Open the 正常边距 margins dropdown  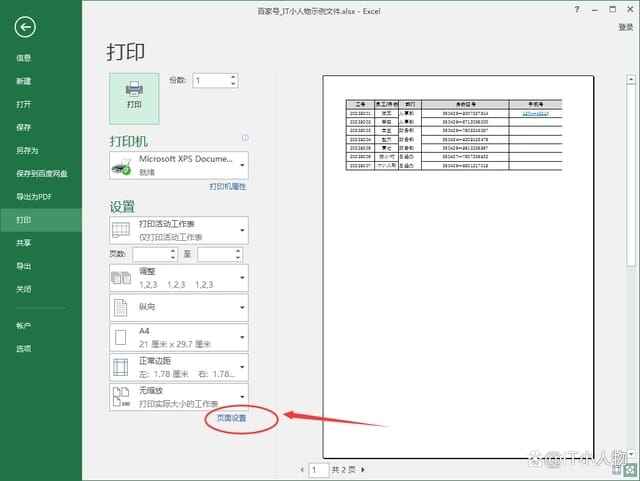(179, 367)
